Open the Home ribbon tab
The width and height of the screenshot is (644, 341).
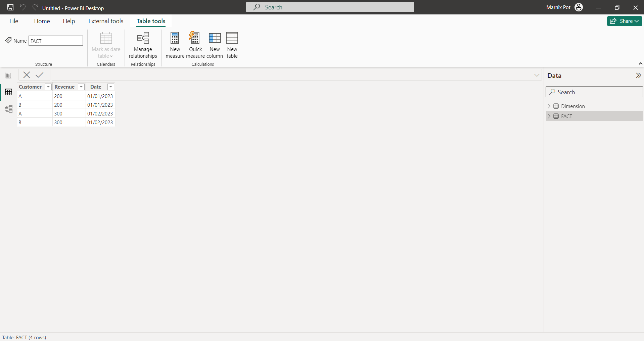point(42,21)
